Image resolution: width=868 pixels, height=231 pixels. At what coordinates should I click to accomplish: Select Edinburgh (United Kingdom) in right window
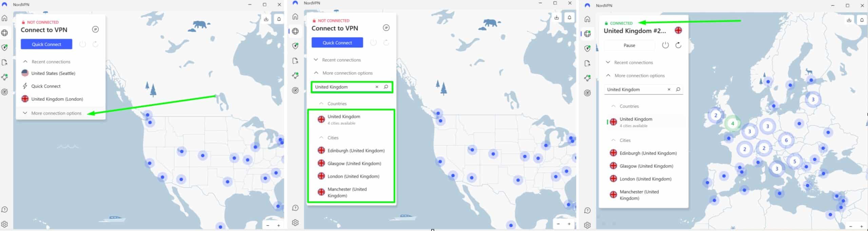[643, 153]
